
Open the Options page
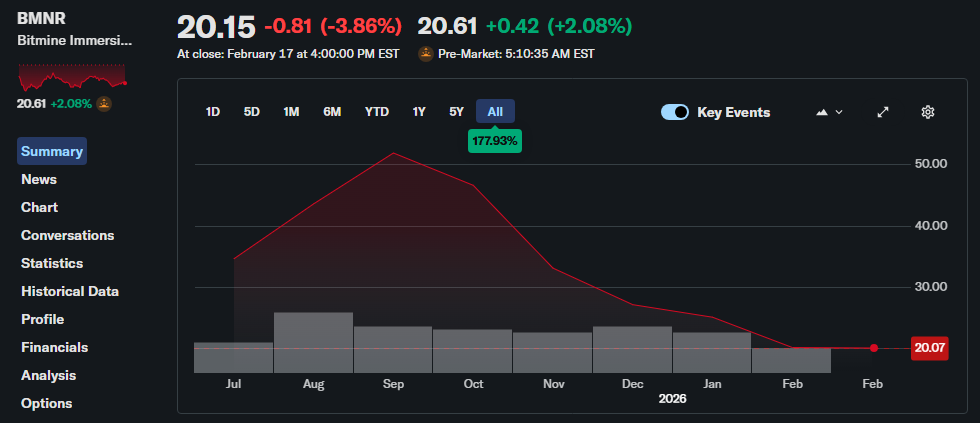coord(47,403)
